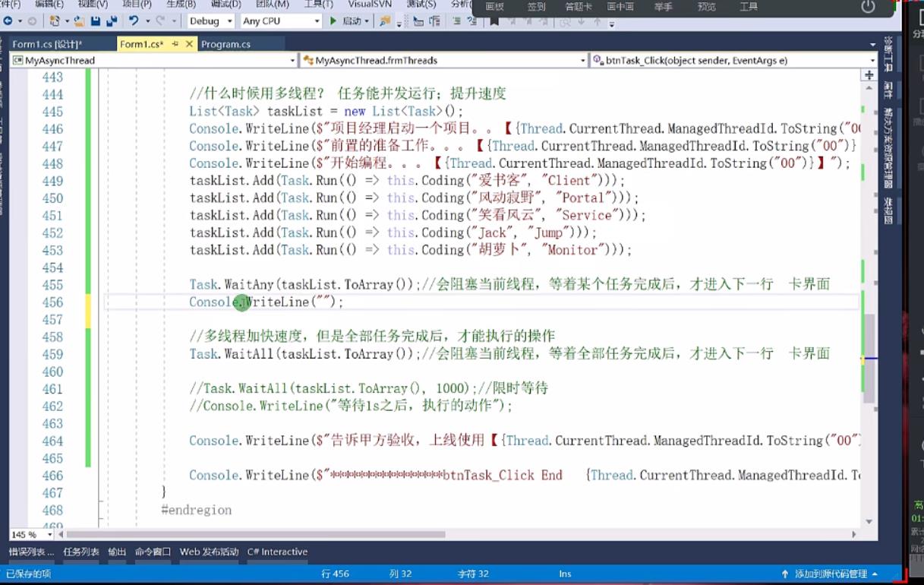The width and height of the screenshot is (924, 585).
Task: Click 预览 in the overlay bar
Action: 706,7
